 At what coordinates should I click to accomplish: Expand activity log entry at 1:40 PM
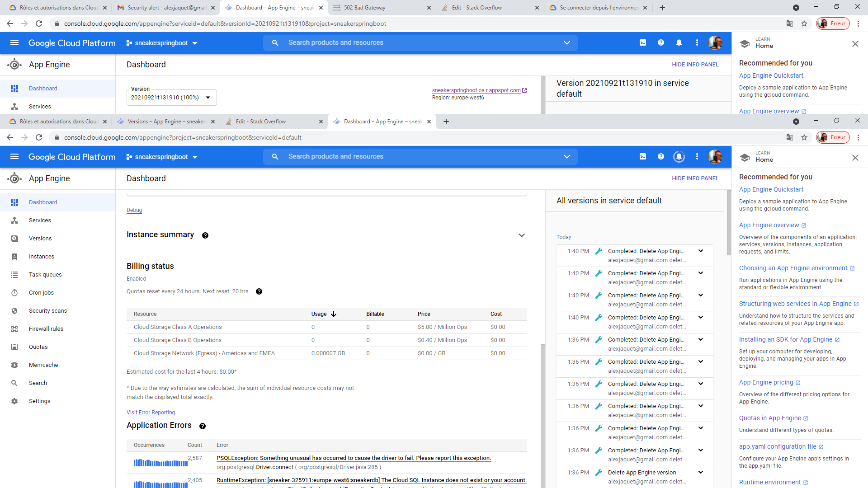[700, 251]
